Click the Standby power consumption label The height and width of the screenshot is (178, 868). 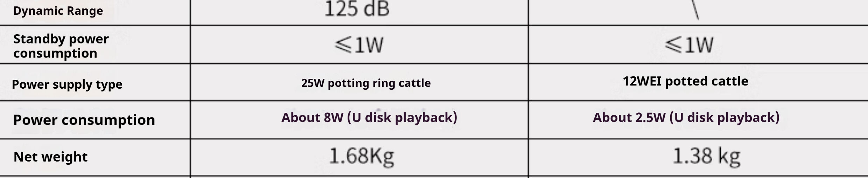(61, 46)
